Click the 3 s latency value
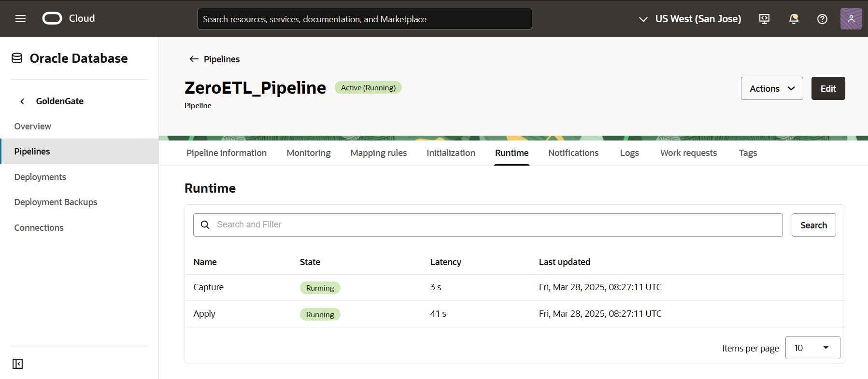 pyautogui.click(x=436, y=287)
